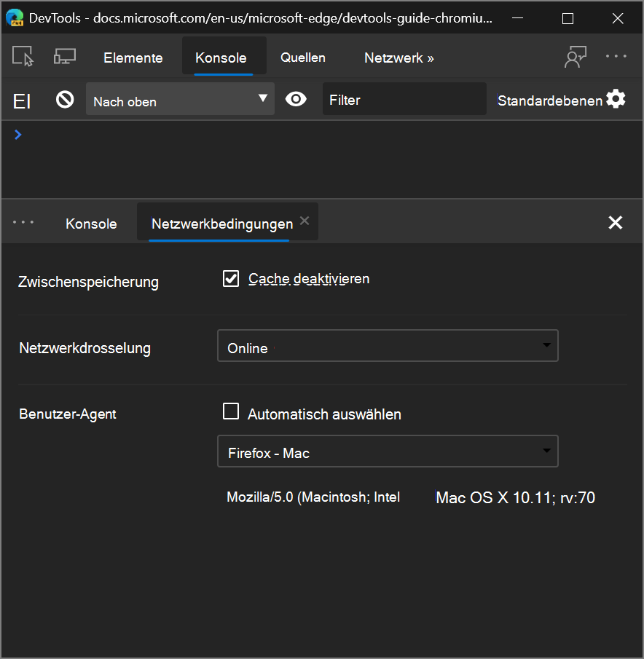644x659 pixels.
Task: Open the three-dot DevTools customize menu
Action: pyautogui.click(x=616, y=56)
